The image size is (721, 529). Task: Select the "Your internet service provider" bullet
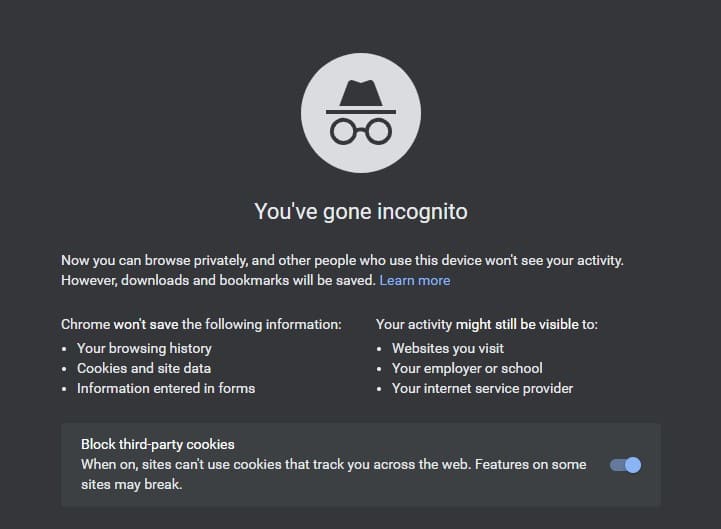pyautogui.click(x=482, y=388)
